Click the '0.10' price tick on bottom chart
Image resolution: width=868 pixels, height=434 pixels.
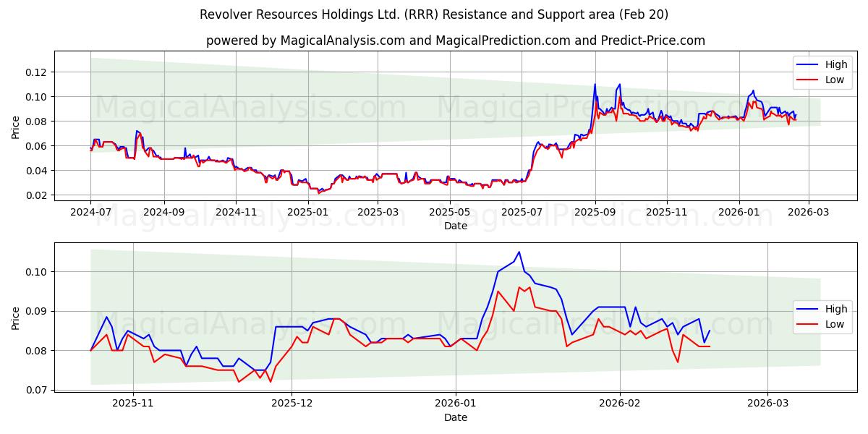36,272
